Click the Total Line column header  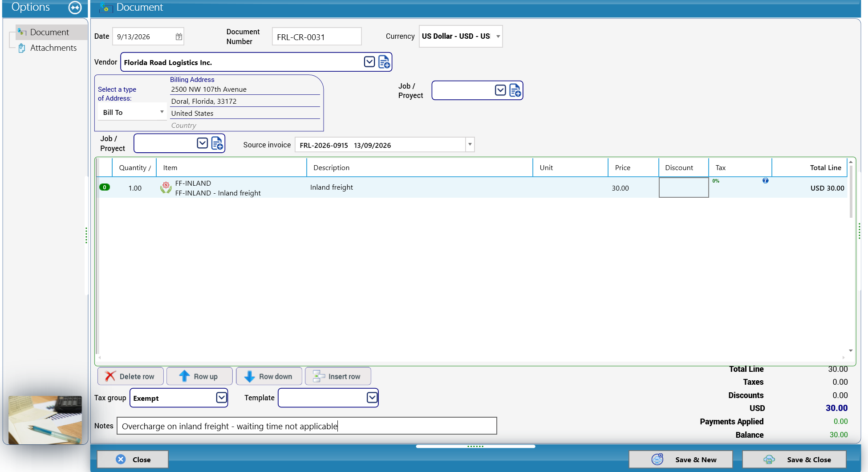[x=809, y=167]
